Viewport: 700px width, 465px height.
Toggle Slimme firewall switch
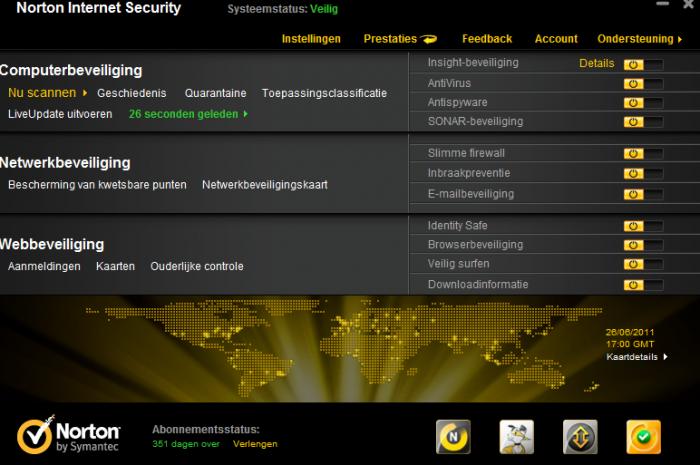pos(643,154)
